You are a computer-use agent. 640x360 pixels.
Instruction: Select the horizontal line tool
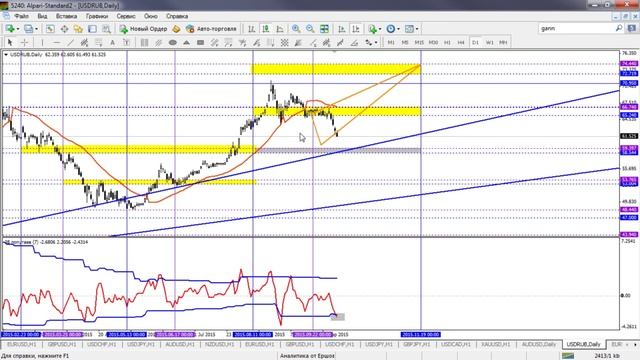[56, 42]
